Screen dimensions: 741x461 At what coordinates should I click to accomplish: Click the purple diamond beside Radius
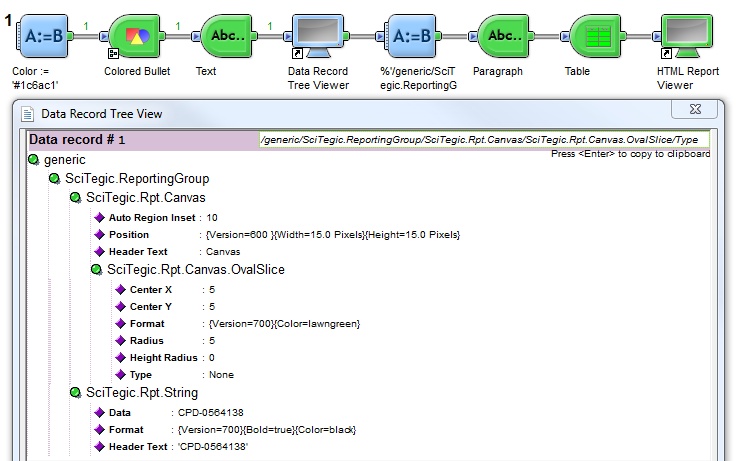coord(121,341)
